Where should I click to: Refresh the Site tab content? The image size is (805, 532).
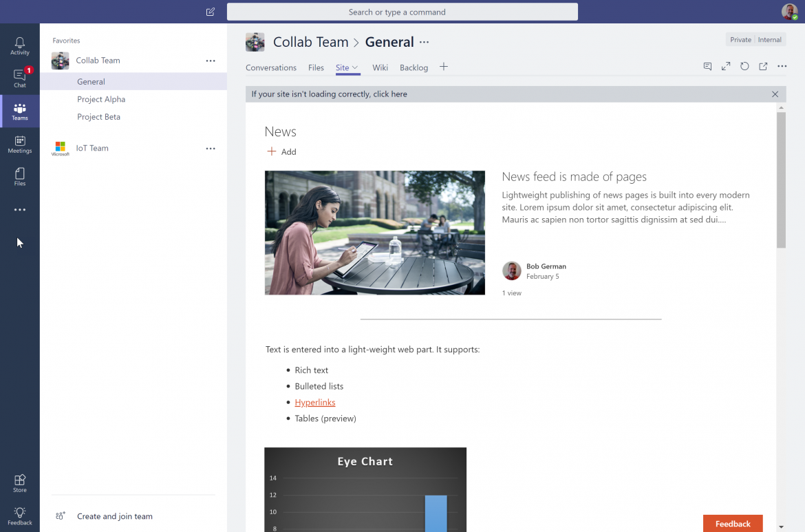[x=744, y=66]
